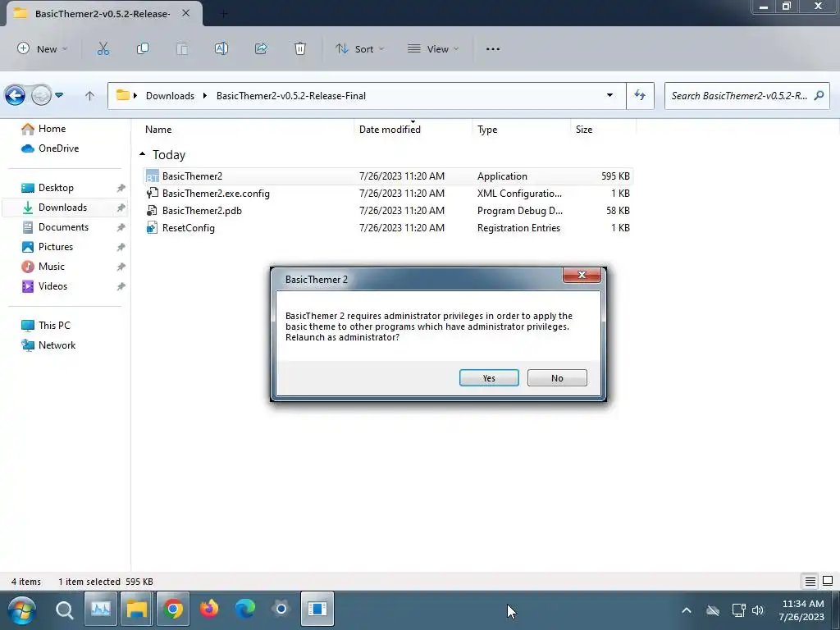Open the New dropdown menu

(43, 48)
